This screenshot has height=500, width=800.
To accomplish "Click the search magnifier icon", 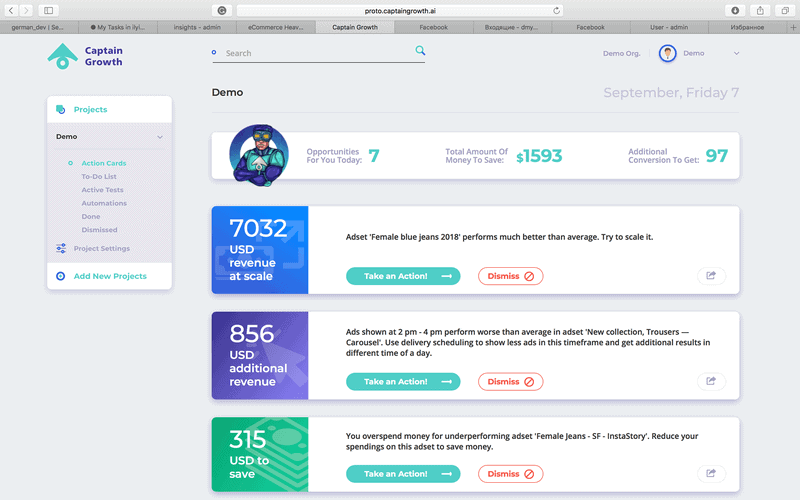I will click(x=420, y=51).
